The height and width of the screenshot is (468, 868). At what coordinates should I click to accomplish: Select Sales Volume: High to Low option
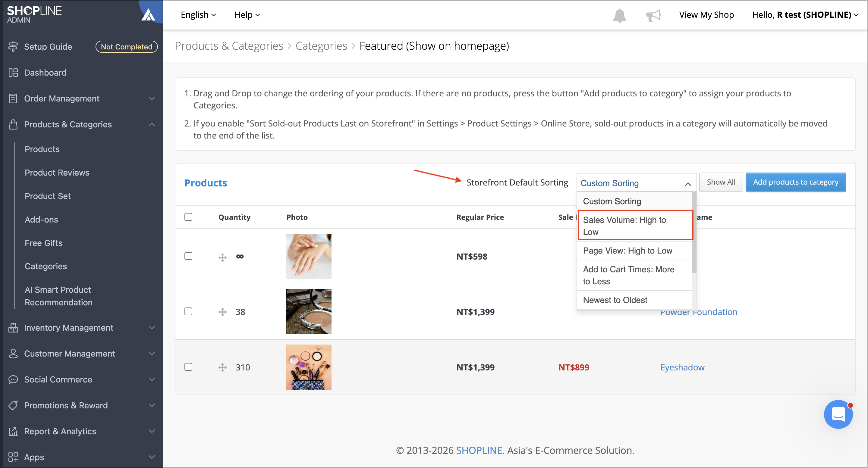coord(635,226)
